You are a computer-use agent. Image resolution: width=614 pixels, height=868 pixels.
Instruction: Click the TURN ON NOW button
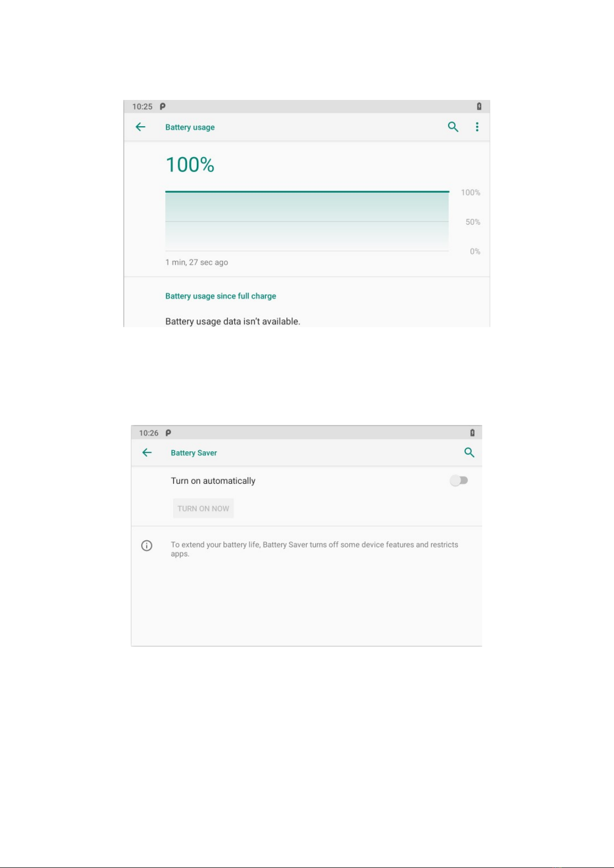pos(203,508)
